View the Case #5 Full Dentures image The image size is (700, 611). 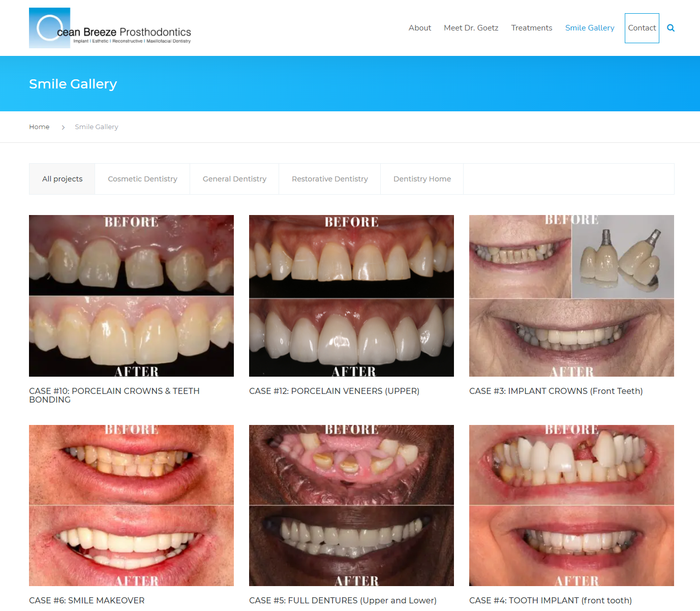pyautogui.click(x=351, y=505)
